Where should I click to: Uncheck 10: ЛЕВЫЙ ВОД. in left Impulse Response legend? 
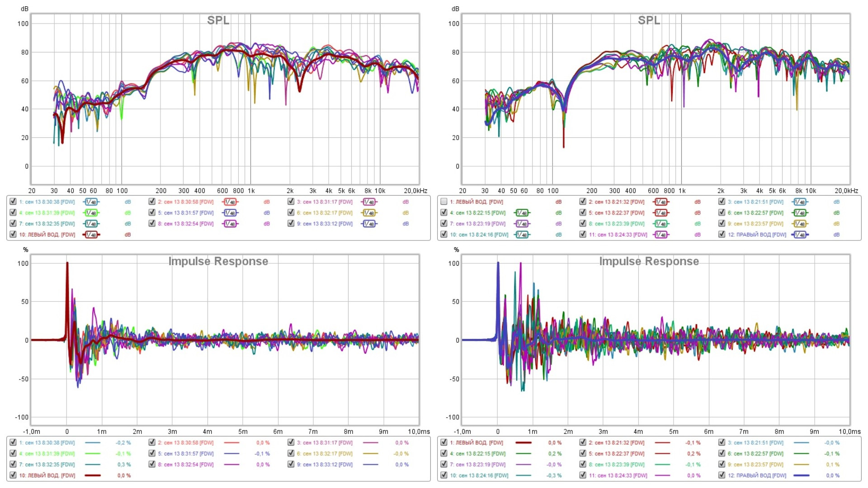click(x=13, y=475)
